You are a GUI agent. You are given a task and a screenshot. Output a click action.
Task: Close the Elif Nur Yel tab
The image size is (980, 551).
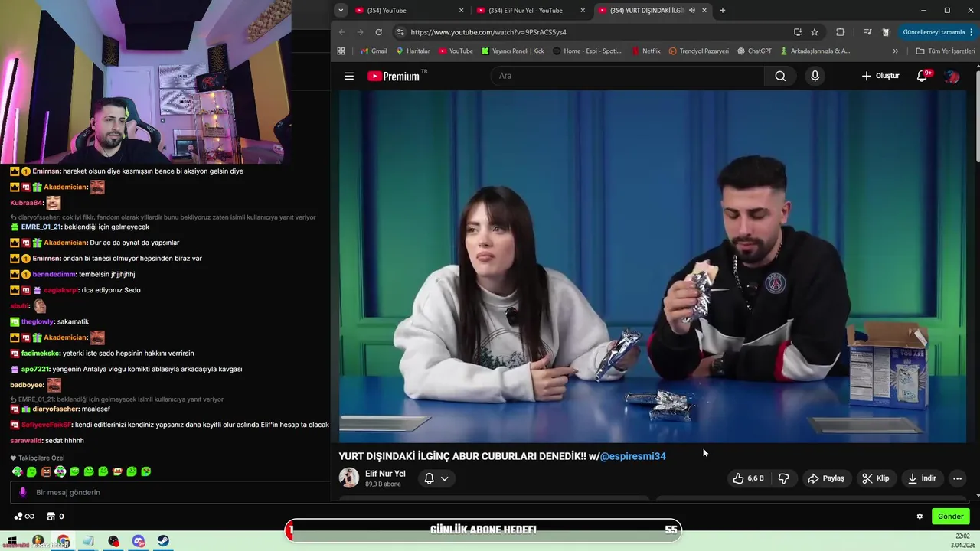pos(583,10)
